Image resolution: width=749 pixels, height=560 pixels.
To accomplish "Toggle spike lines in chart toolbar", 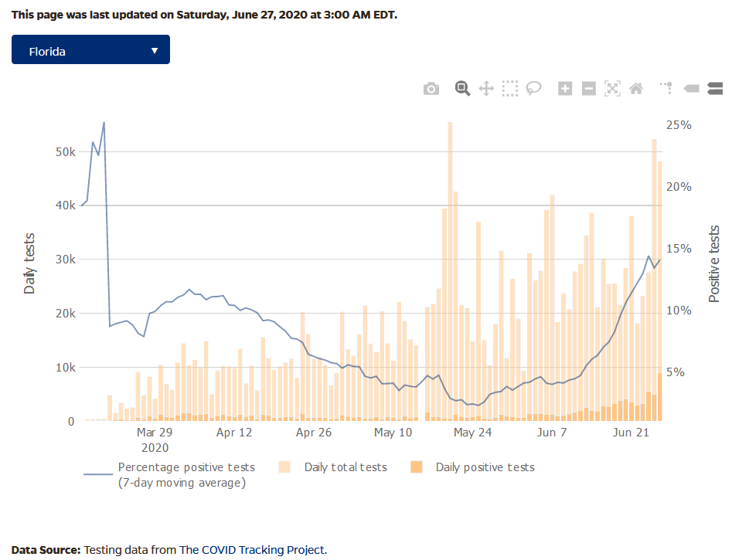I will coord(666,89).
